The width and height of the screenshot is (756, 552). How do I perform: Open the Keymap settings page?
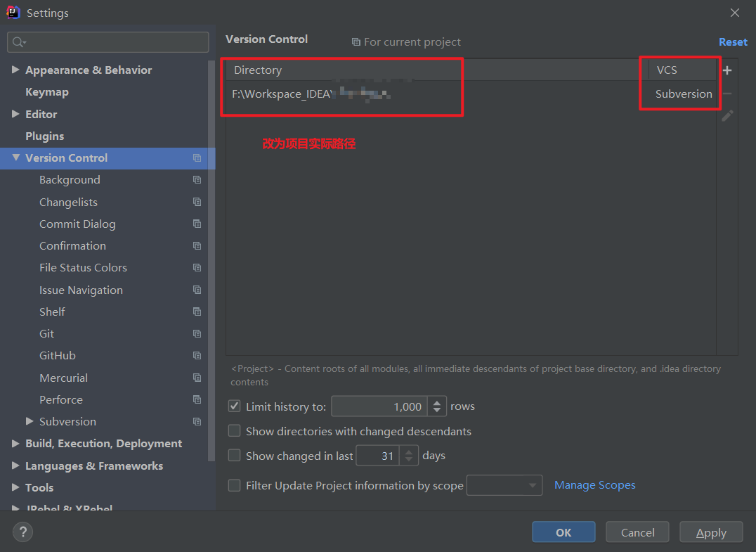tap(46, 91)
